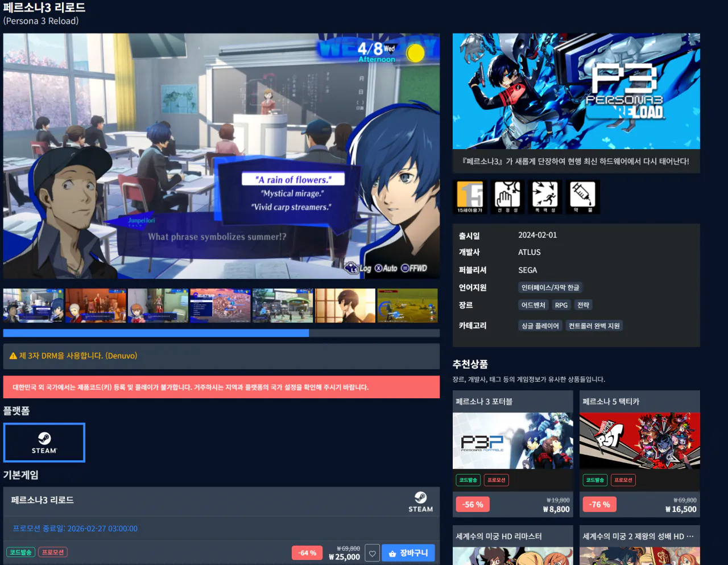Open the seventh yellow-toned thumbnail

pyautogui.click(x=407, y=306)
